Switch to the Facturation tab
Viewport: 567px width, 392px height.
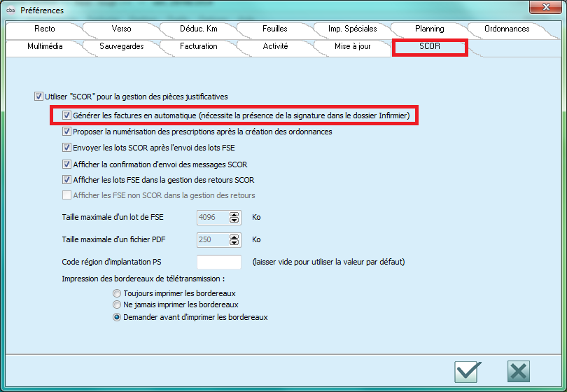click(x=199, y=46)
